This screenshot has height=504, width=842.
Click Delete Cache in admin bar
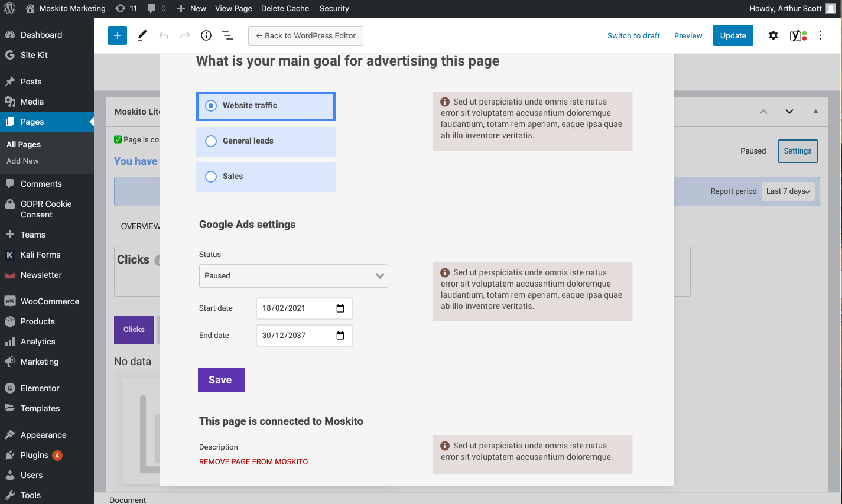coord(285,8)
